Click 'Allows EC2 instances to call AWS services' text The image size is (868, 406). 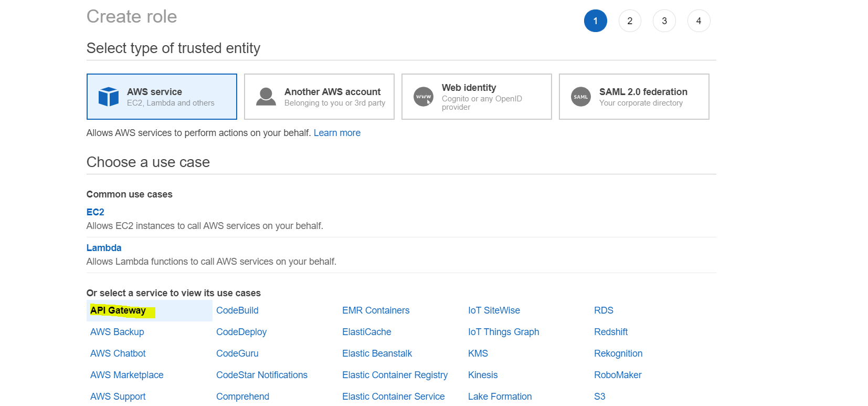pyautogui.click(x=205, y=226)
